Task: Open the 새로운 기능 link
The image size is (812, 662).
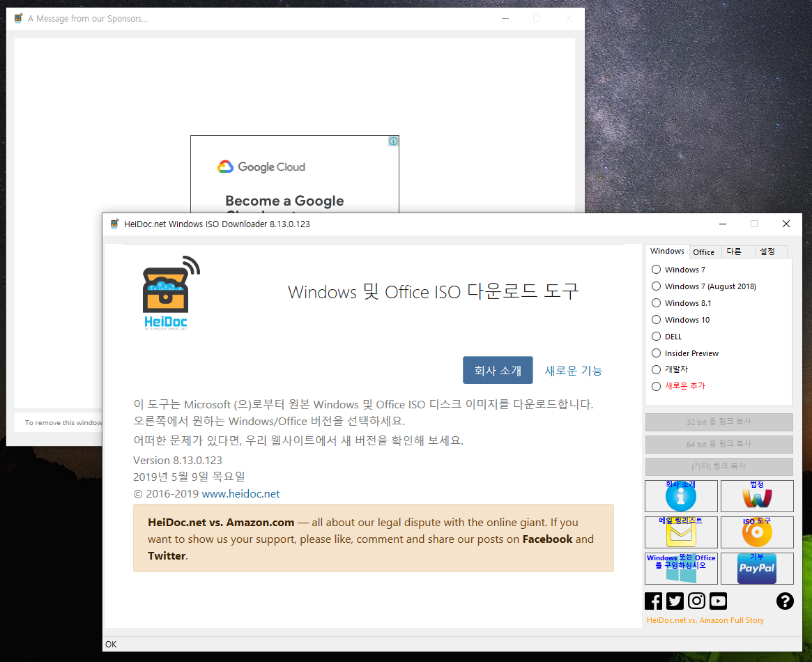Action: (573, 371)
